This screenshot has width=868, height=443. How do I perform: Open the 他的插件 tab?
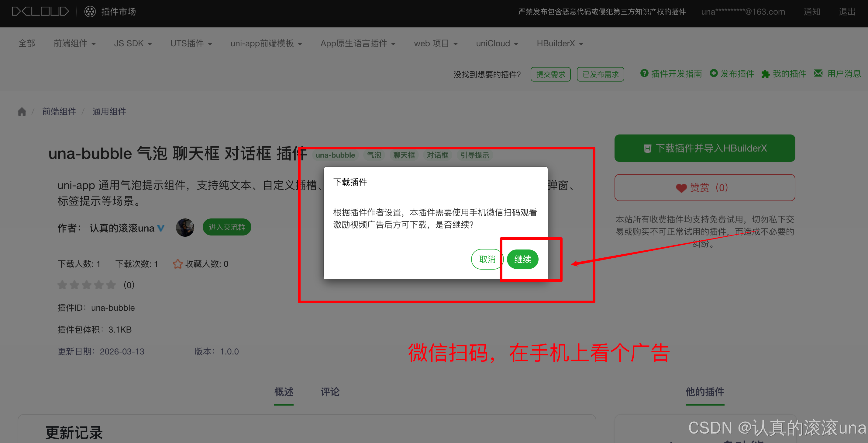pyautogui.click(x=704, y=392)
